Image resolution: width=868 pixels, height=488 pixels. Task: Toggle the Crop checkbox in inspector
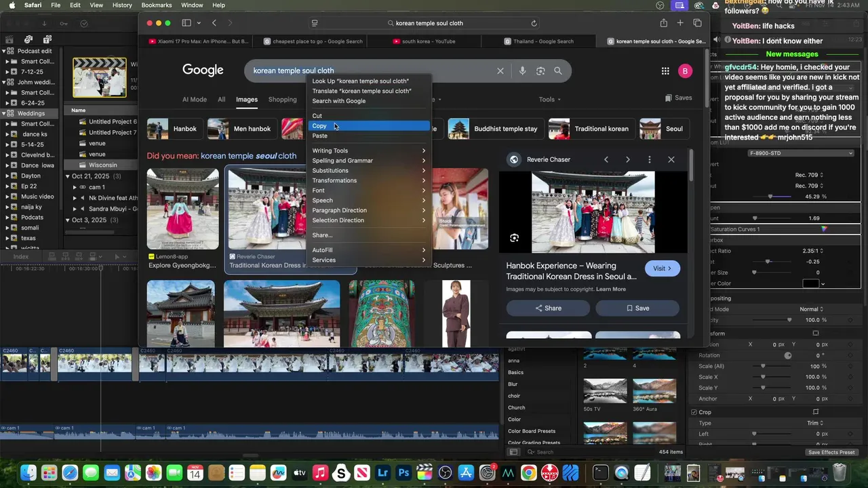pos(694,412)
